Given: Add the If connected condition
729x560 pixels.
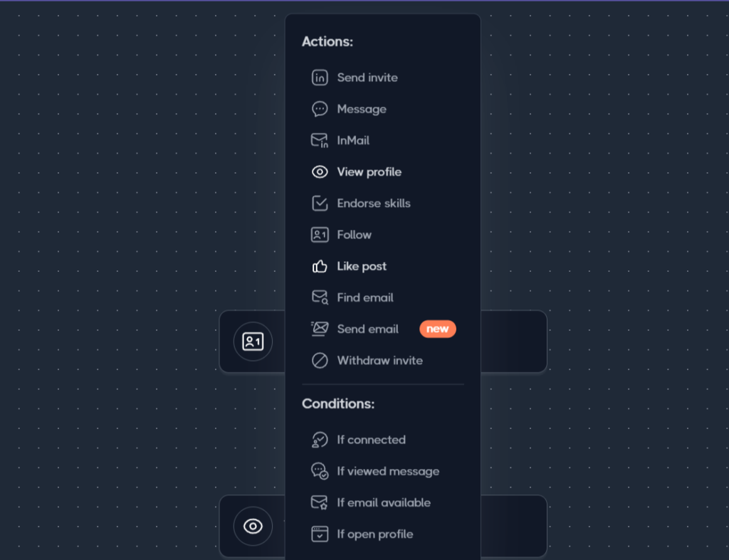Looking at the screenshot, I should (x=371, y=440).
